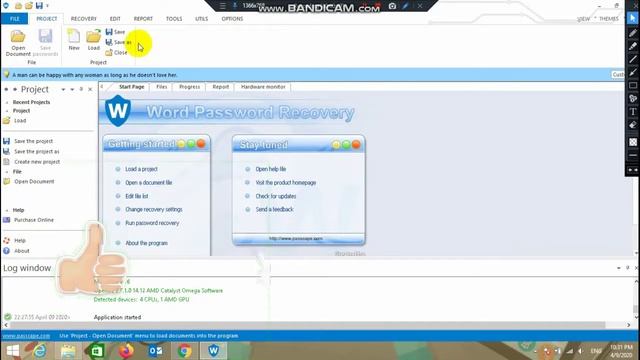640x360 pixels.
Task: Click the Open Document ribbon icon
Action: 18,42
